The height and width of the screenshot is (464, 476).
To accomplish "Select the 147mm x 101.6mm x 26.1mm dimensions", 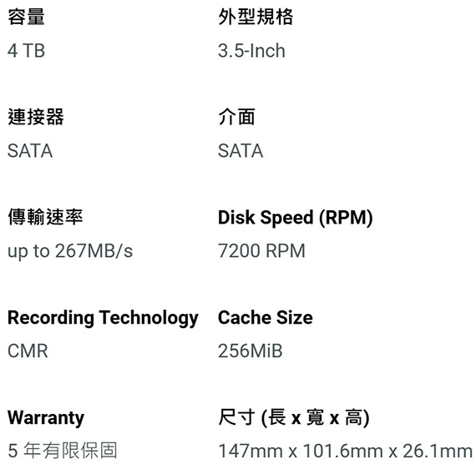I will point(345,451).
